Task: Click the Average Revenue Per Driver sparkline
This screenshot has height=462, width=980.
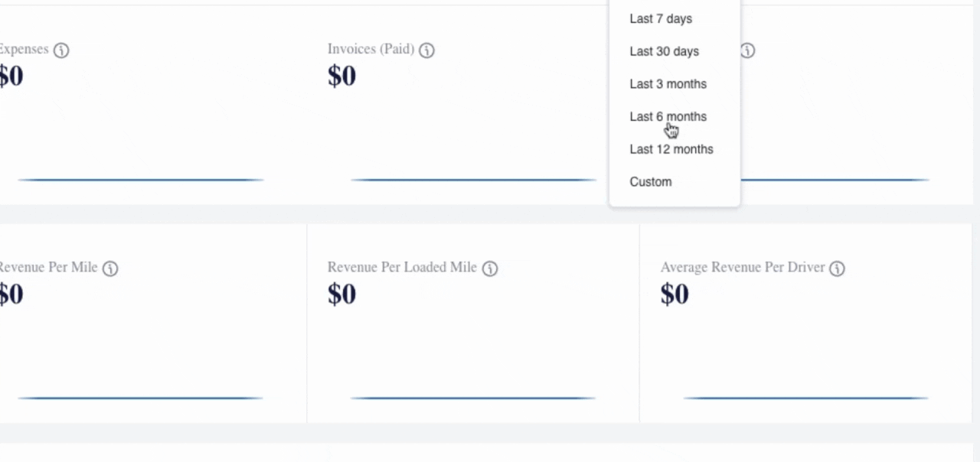Action: pos(805,398)
